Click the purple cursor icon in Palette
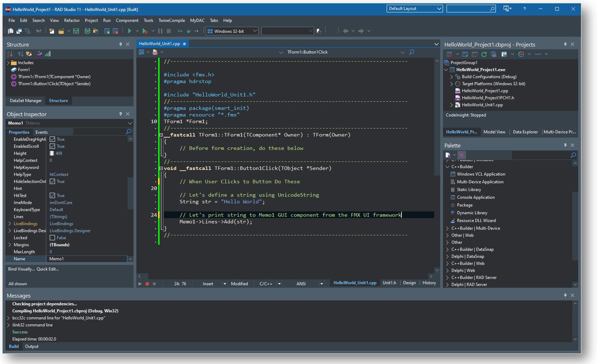 462,155
